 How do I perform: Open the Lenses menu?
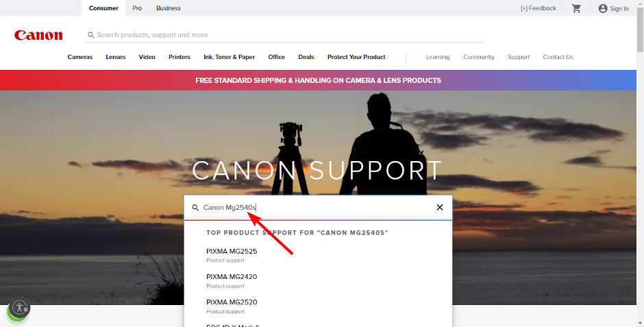115,57
